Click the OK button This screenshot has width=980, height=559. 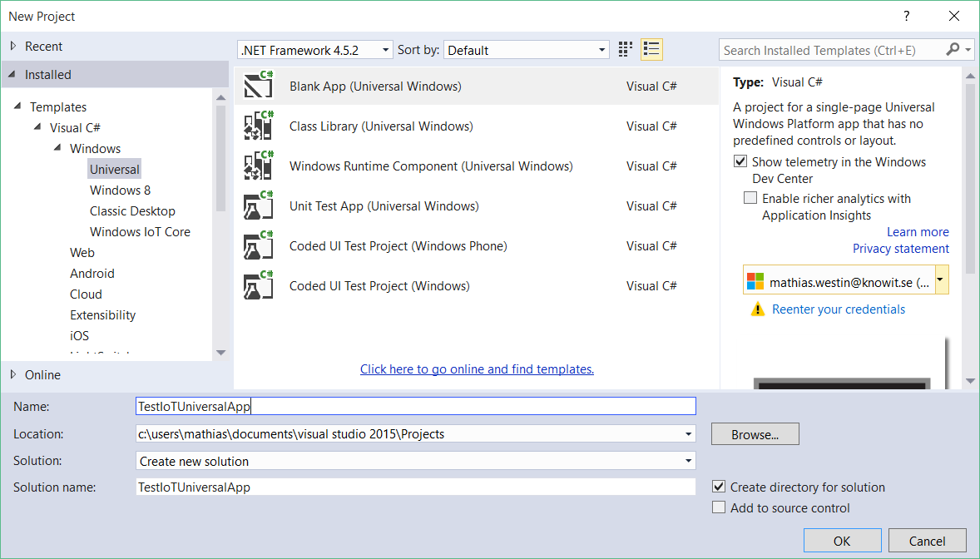click(x=842, y=541)
